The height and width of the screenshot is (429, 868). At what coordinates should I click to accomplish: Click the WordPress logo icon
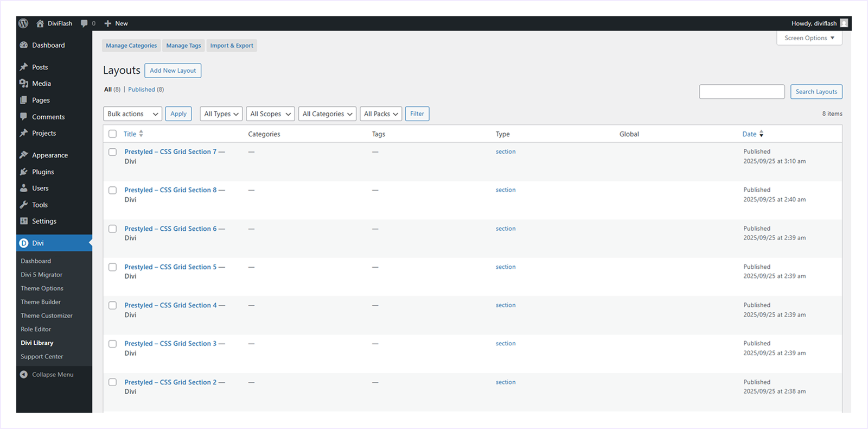[23, 23]
